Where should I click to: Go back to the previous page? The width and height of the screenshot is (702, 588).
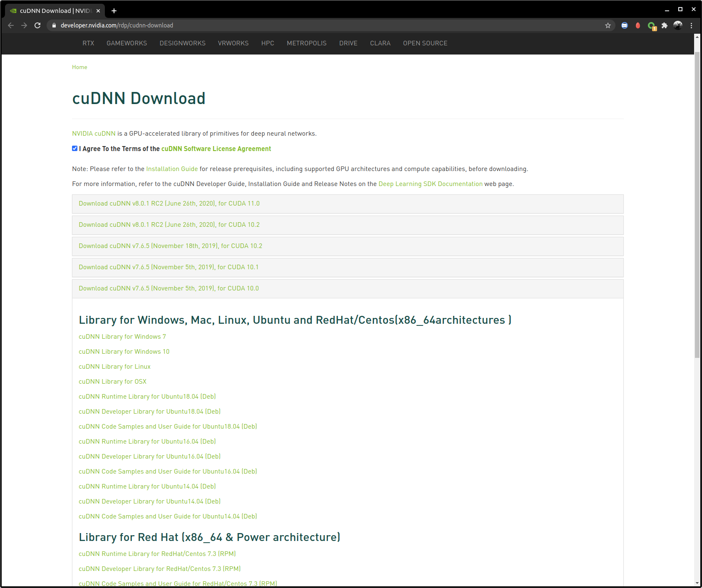click(11, 25)
